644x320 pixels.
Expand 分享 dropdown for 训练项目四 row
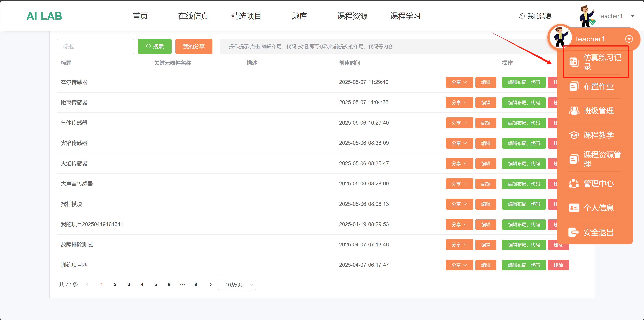tap(459, 265)
